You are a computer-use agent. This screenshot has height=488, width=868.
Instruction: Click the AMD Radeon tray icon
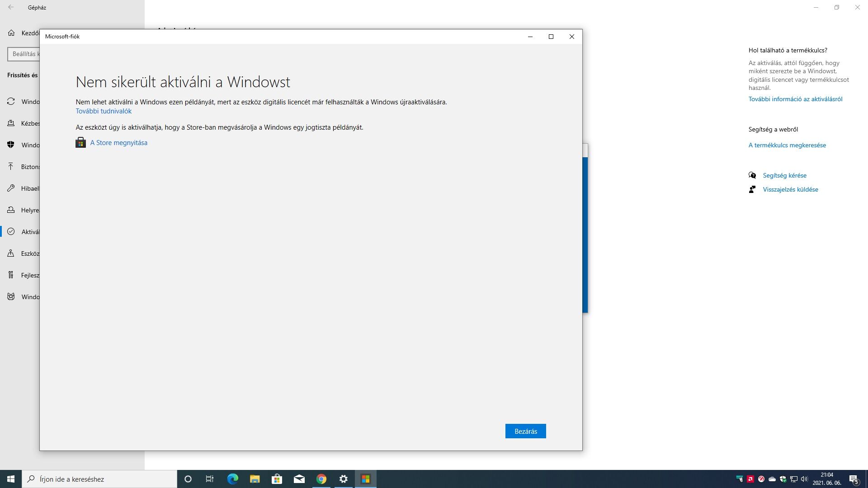click(x=750, y=479)
